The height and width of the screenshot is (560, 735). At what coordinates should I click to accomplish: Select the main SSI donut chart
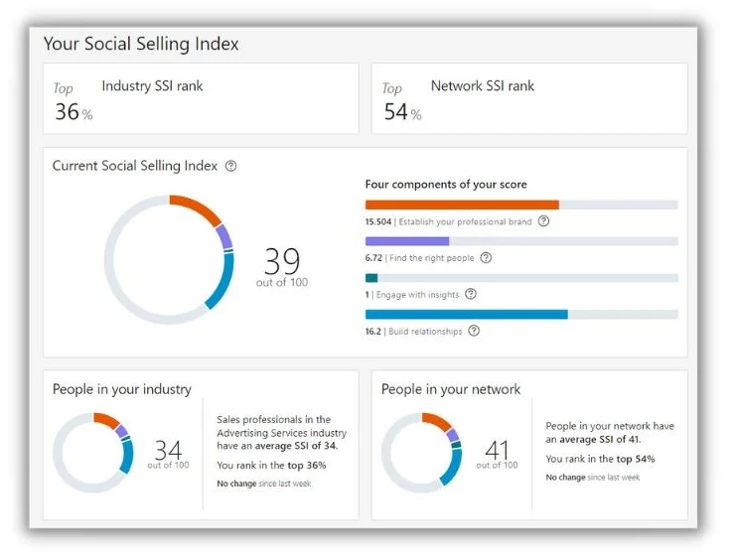point(169,259)
